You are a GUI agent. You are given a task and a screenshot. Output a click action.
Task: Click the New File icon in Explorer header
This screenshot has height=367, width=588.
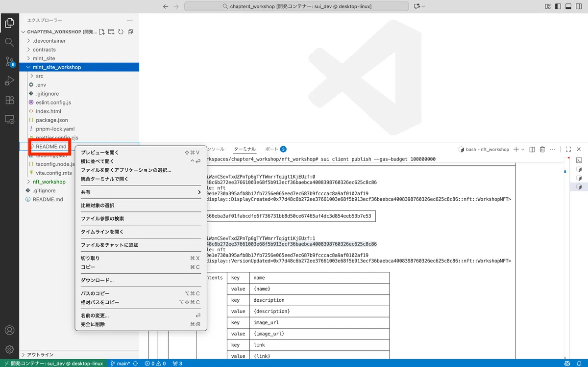tap(102, 32)
